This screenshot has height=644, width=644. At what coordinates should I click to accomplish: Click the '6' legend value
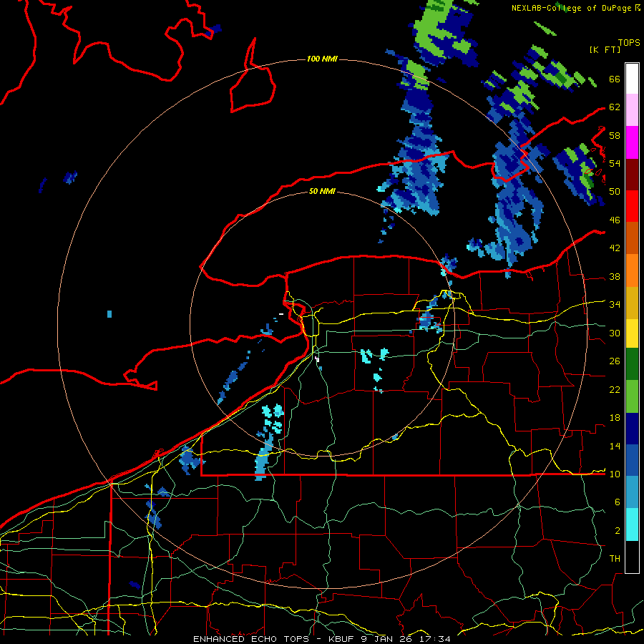pos(617,502)
